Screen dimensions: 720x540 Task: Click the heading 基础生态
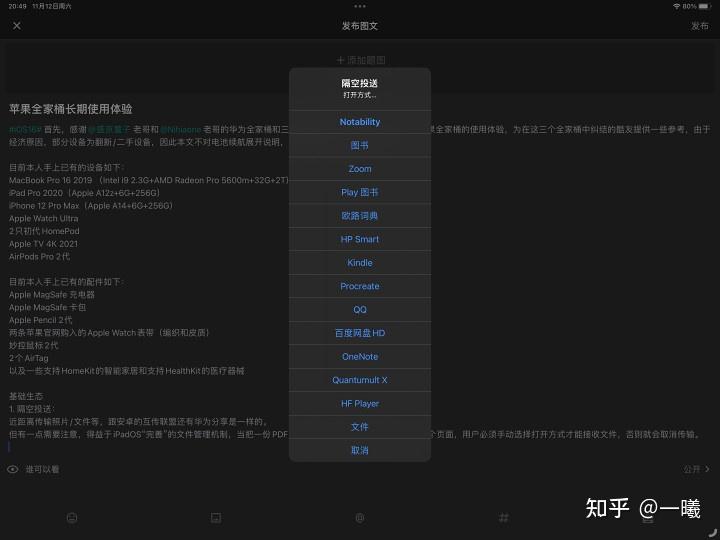(x=26, y=396)
